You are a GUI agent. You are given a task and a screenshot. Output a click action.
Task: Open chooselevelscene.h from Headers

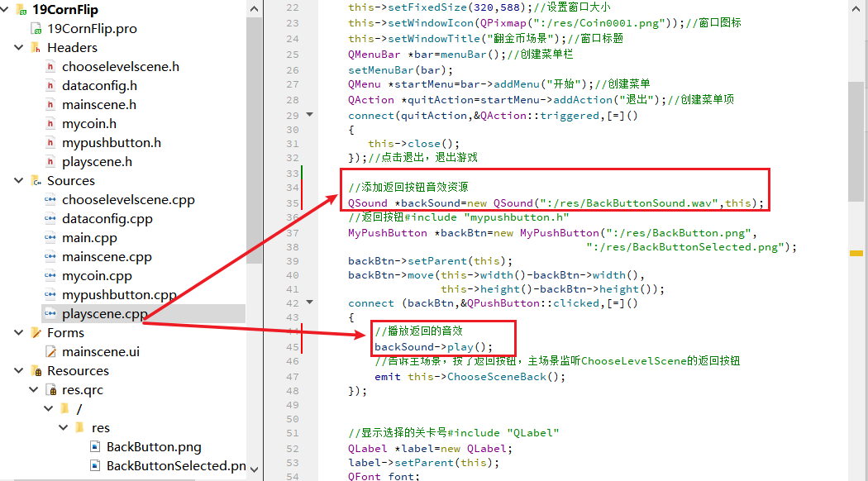tap(121, 66)
